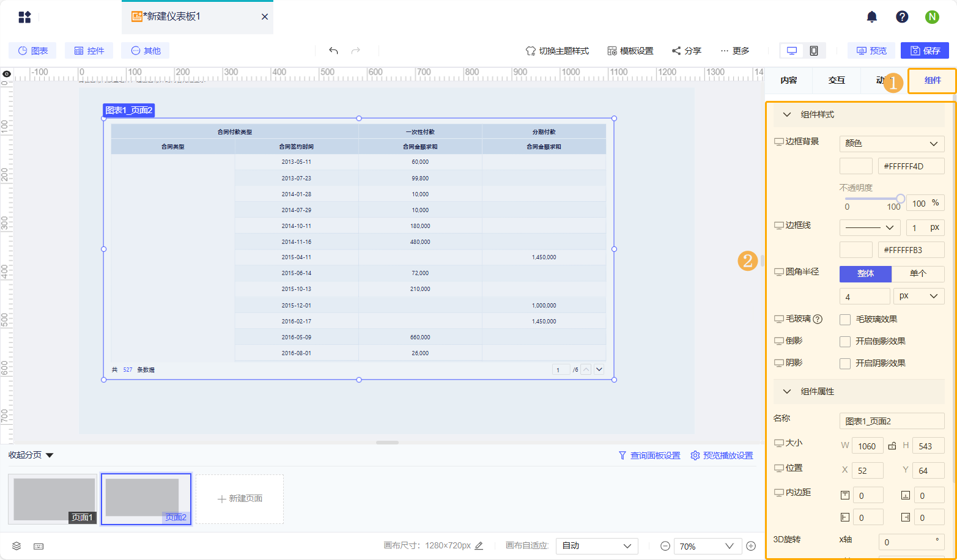Click the 不透明度 slider handle
Viewport: 957px width, 560px height.
click(900, 199)
